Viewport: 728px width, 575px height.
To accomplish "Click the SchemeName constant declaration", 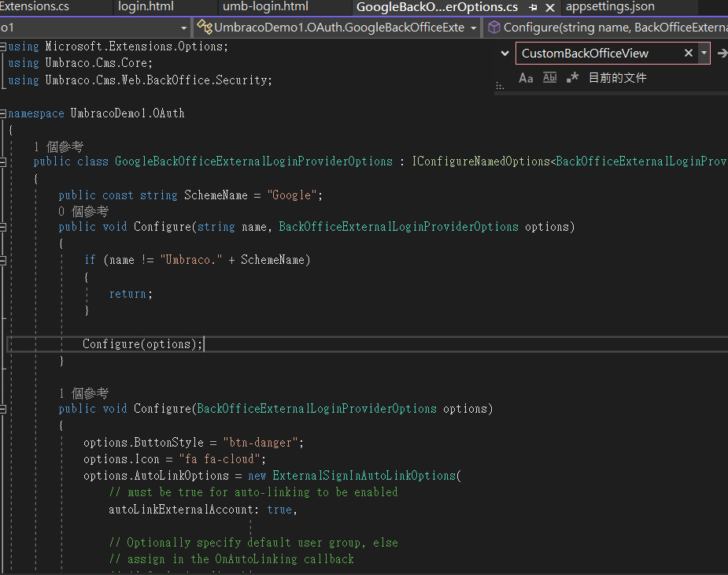I will click(216, 195).
